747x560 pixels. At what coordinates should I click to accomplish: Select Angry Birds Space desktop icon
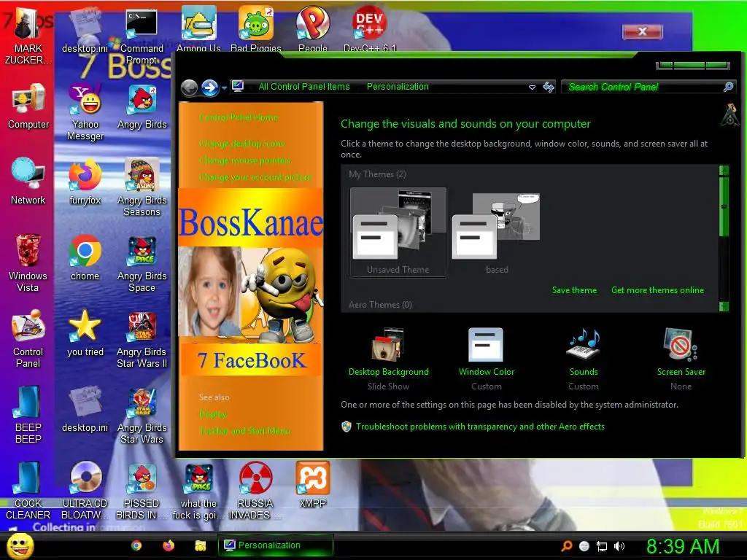(x=142, y=262)
